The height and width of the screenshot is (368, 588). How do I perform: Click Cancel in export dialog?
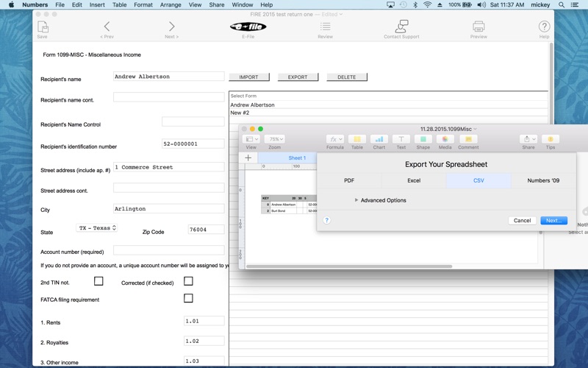tap(522, 220)
